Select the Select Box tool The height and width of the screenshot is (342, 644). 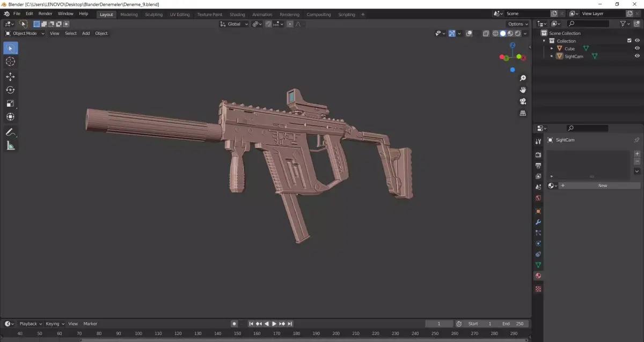click(11, 48)
